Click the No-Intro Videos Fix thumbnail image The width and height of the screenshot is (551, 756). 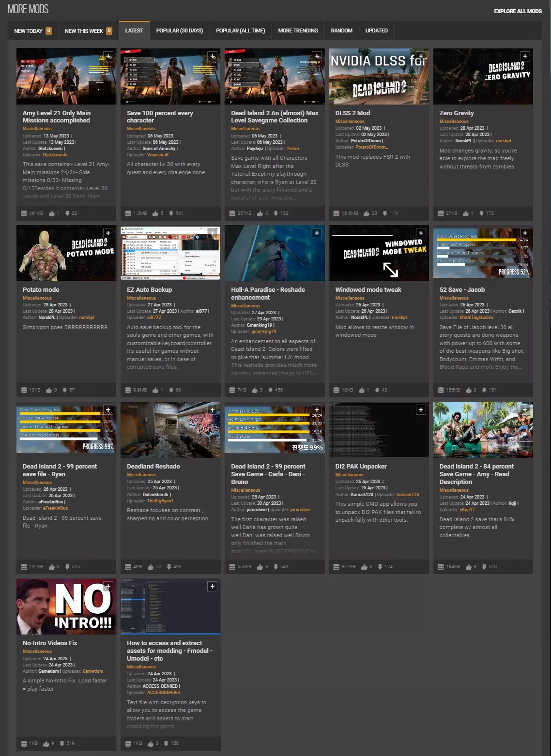click(x=66, y=606)
